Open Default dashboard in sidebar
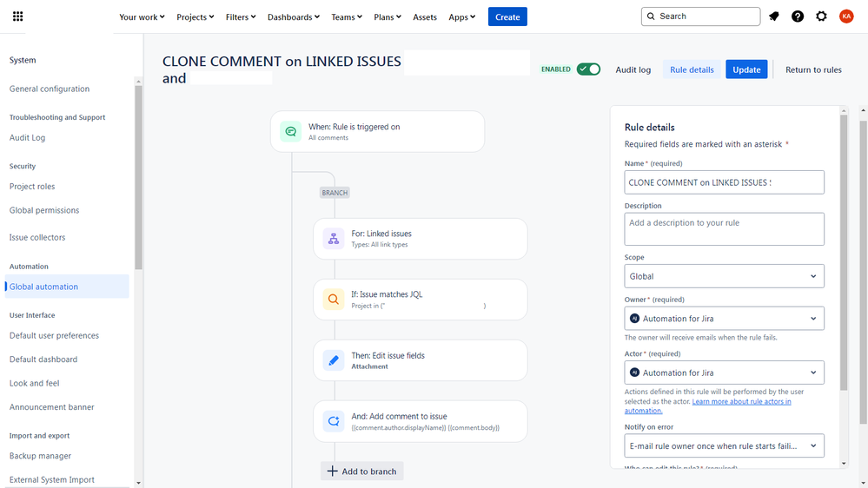The height and width of the screenshot is (488, 868). point(43,359)
